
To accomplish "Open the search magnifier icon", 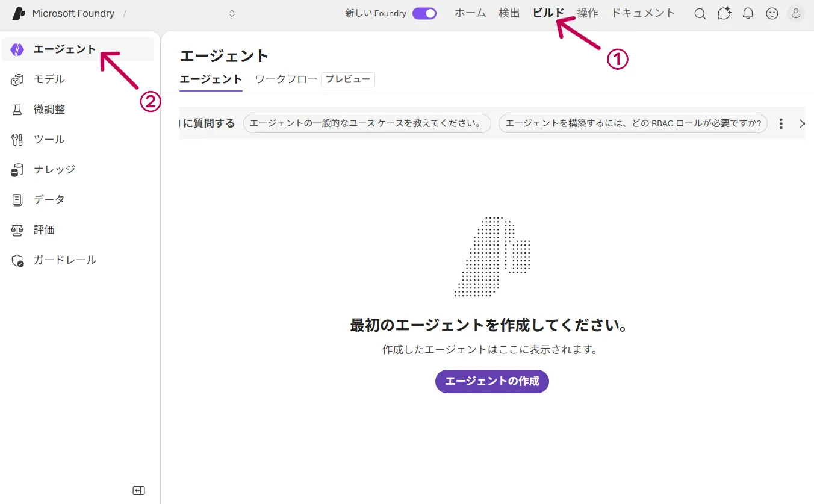I will point(700,14).
